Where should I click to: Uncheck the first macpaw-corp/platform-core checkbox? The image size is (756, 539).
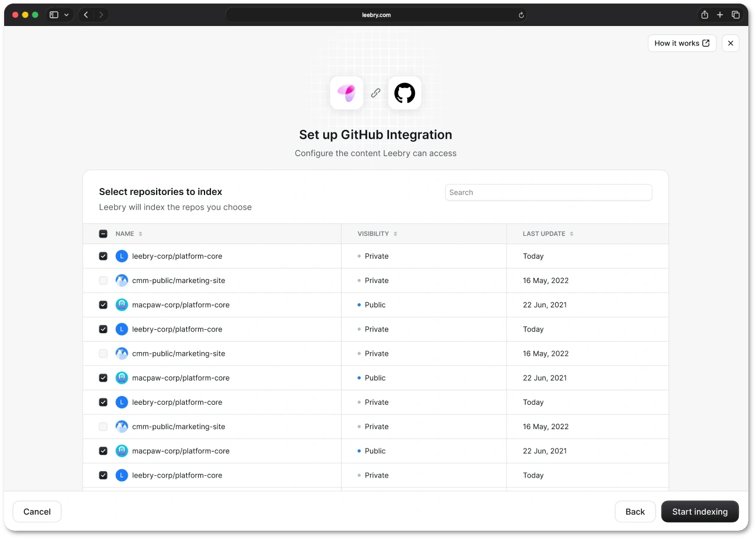[103, 305]
